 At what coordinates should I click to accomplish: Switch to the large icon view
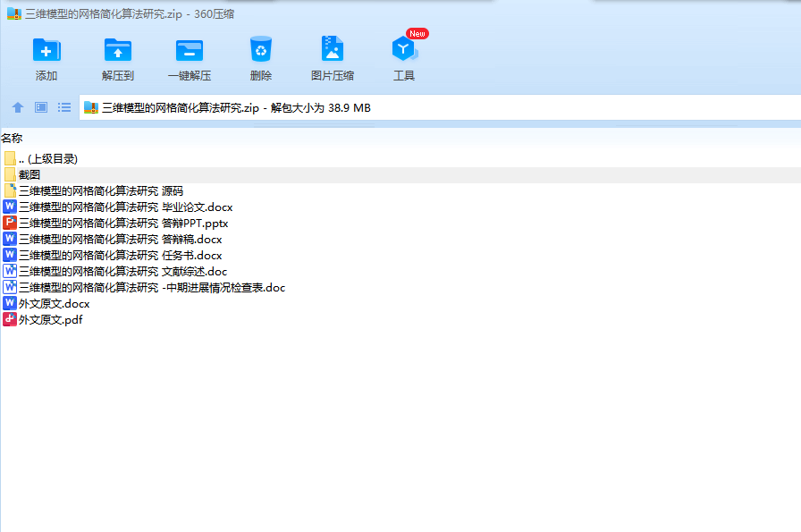click(x=41, y=107)
